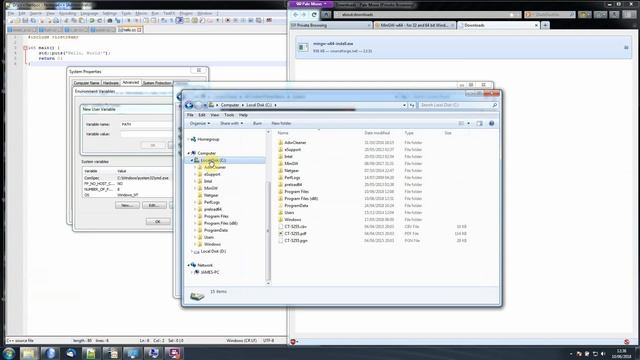Click New folder button in Explorer
This screenshot has width=640, height=360.
pos(281,123)
